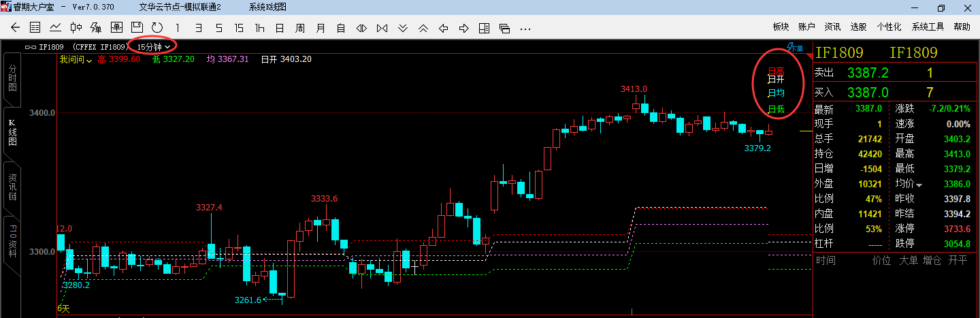The height and width of the screenshot is (318, 980).
Task: Switch to the daily 日 period
Action: [279, 28]
